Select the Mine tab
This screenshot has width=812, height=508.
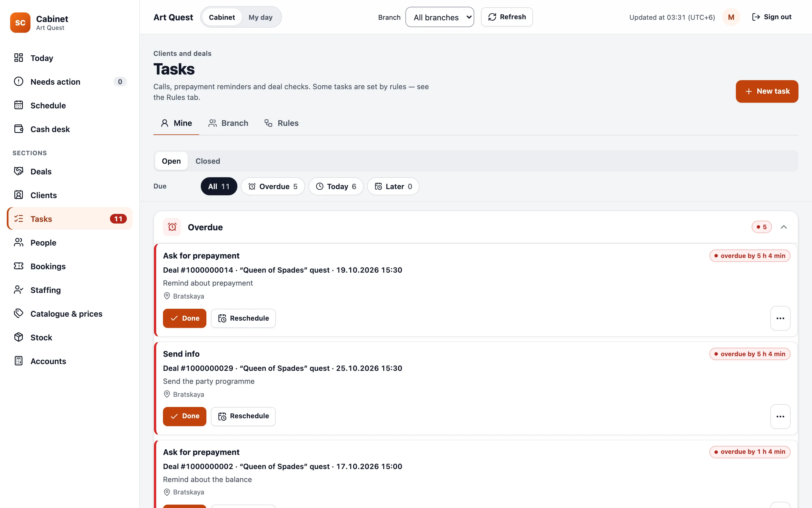(176, 123)
